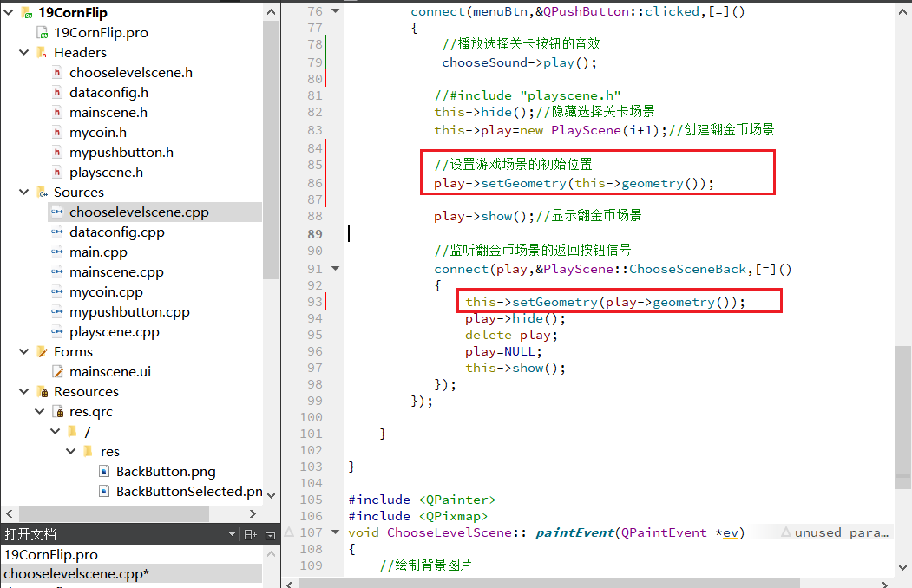Click the close-panel icon in 打开文档 header
The height and width of the screenshot is (588, 912).
tap(270, 535)
